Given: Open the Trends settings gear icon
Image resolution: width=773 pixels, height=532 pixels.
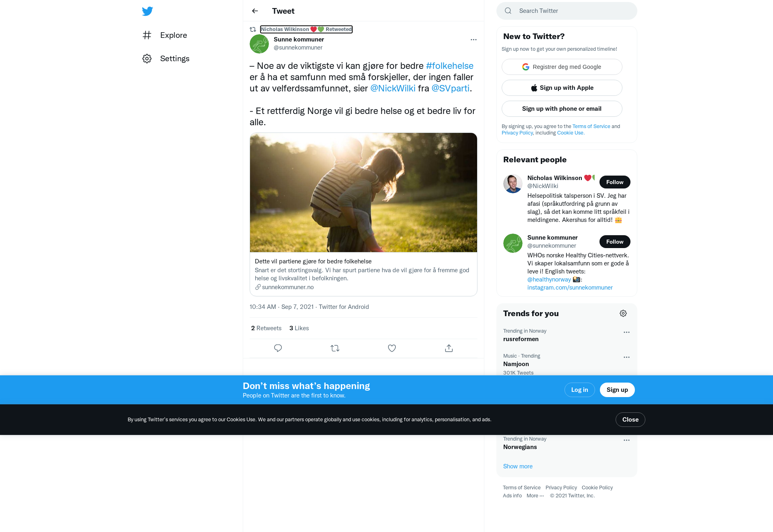Looking at the screenshot, I should click(x=623, y=313).
